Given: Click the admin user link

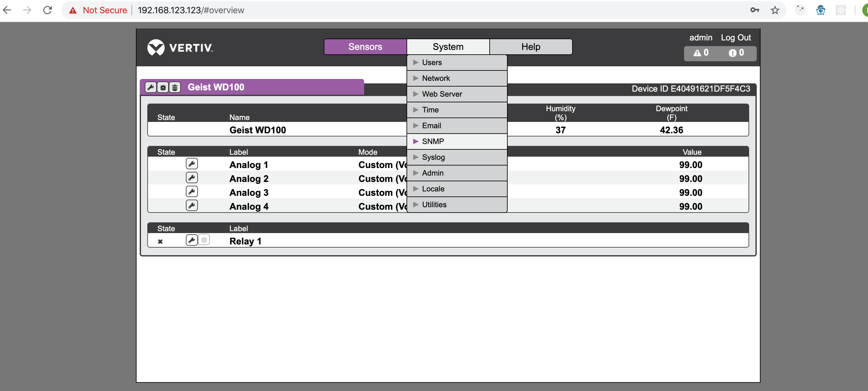Looking at the screenshot, I should coord(700,37).
